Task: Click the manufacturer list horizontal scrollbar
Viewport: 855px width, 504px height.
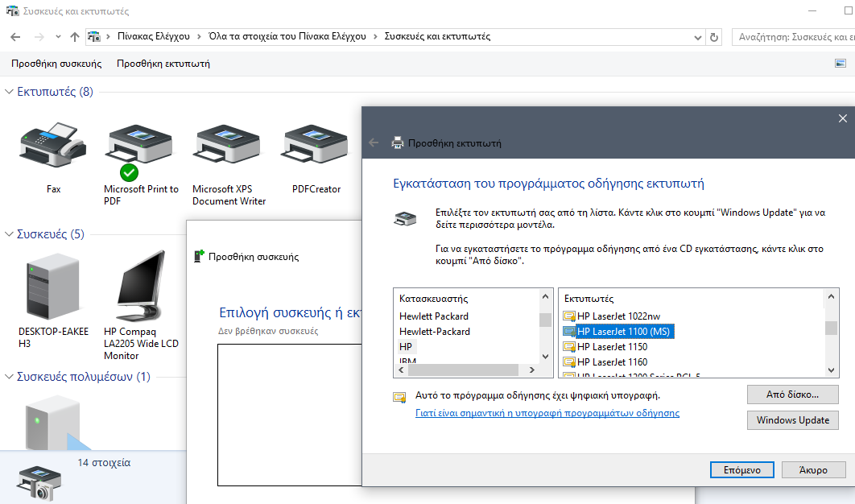Action: [x=467, y=370]
